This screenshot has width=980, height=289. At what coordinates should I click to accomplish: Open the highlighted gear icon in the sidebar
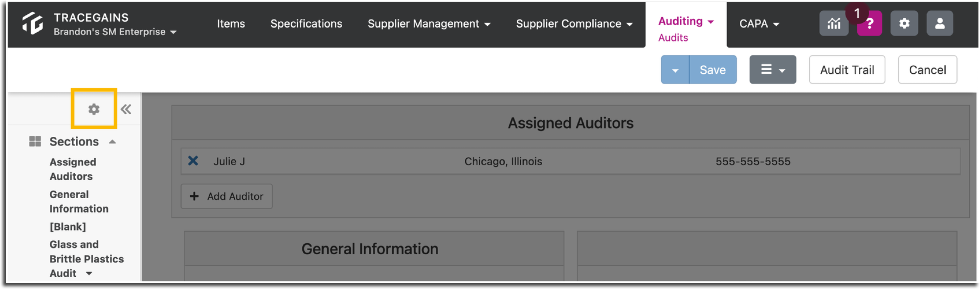[x=94, y=109]
